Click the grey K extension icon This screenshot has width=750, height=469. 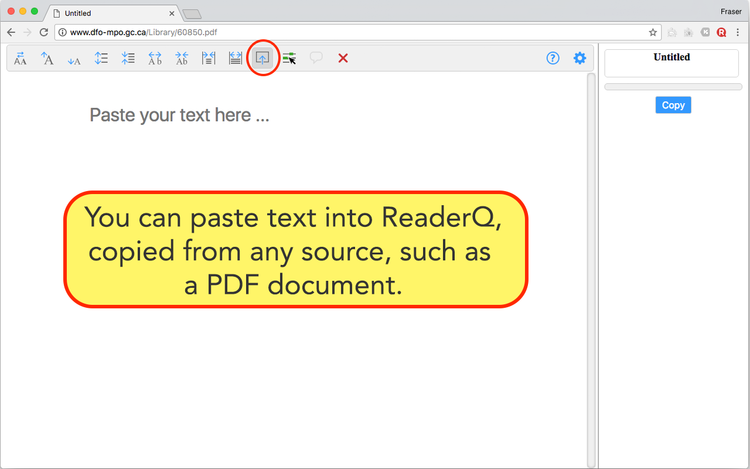pyautogui.click(x=705, y=32)
